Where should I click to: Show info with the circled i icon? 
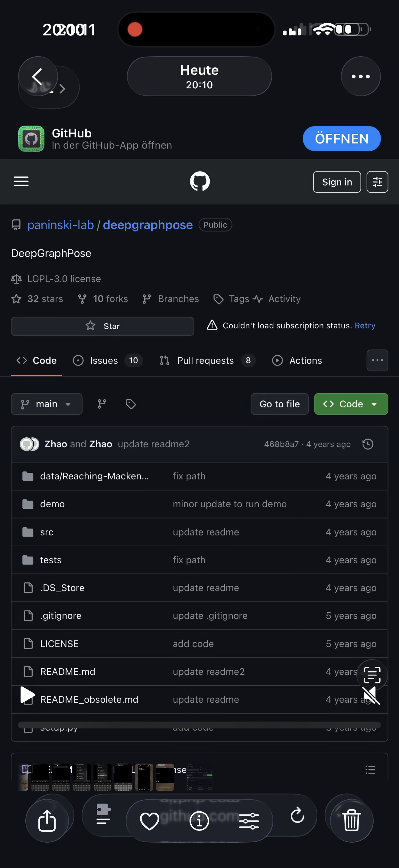(199, 821)
